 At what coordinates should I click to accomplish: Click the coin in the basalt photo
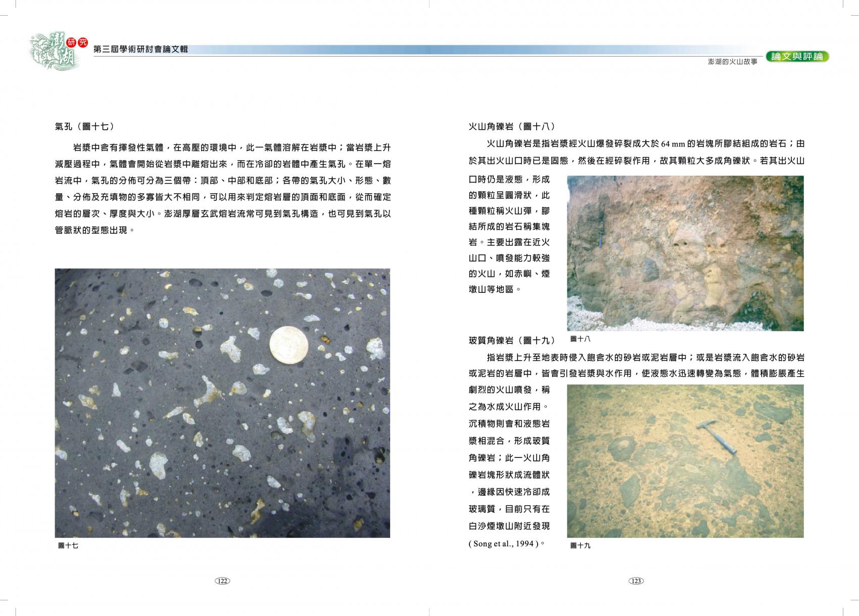[x=289, y=344]
